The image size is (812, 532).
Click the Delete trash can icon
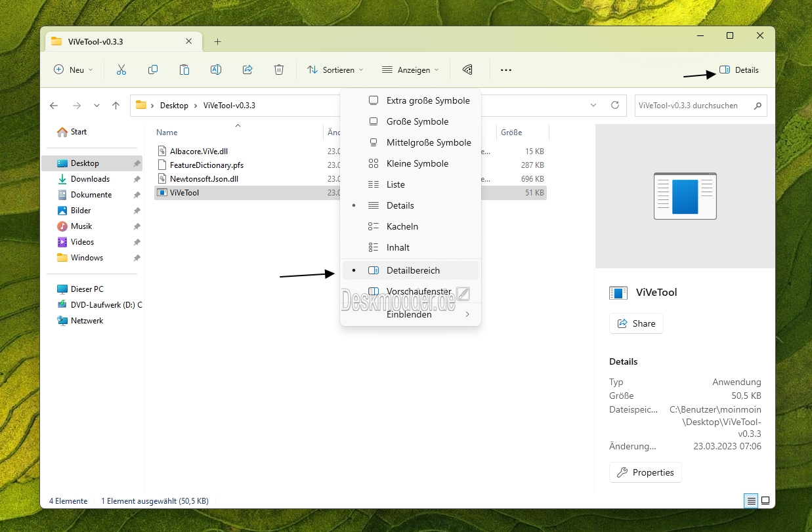pyautogui.click(x=279, y=70)
